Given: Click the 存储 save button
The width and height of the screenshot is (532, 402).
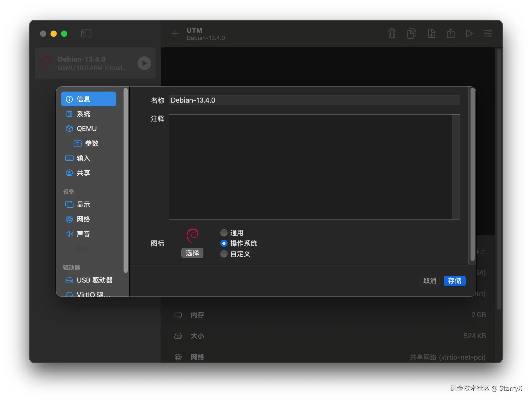Looking at the screenshot, I should click(454, 281).
